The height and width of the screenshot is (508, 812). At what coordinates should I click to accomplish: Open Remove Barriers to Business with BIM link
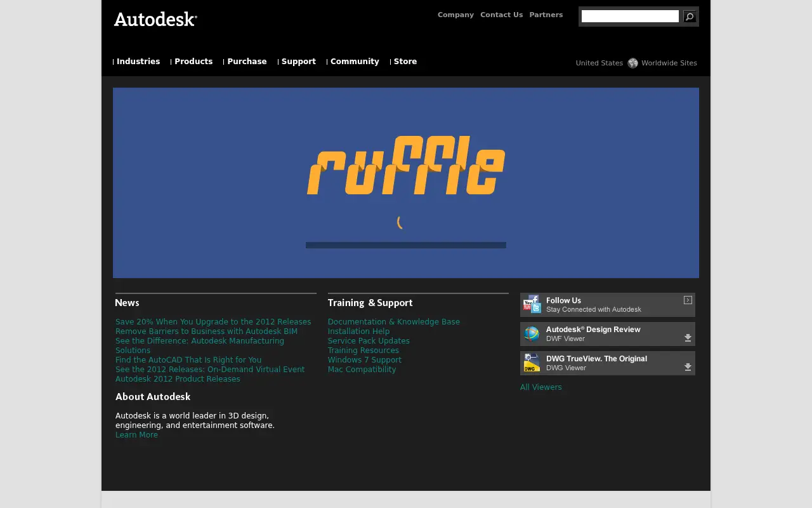tap(206, 331)
